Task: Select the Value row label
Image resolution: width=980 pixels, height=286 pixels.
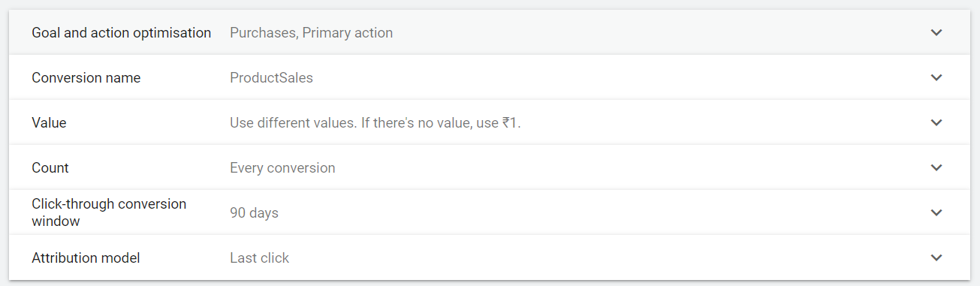Action: point(49,123)
